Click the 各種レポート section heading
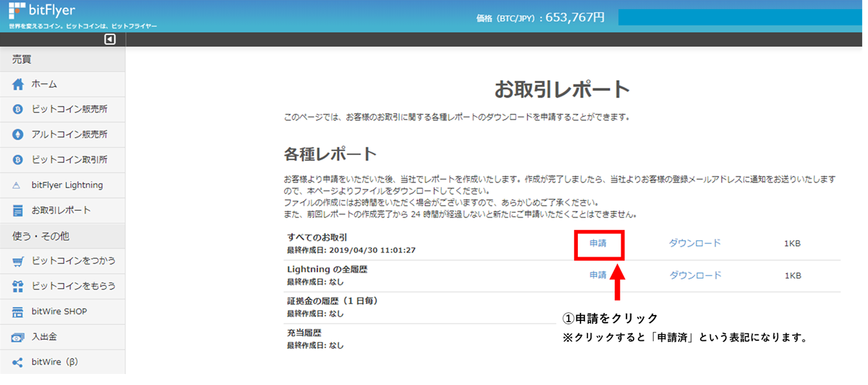Screen dimensions: 868x385 click(x=330, y=154)
